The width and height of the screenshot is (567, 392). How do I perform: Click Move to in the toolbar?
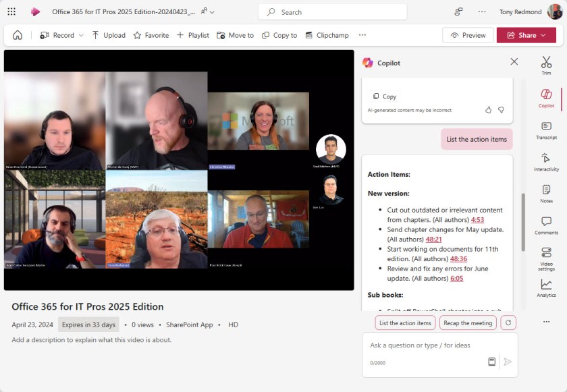(x=236, y=35)
